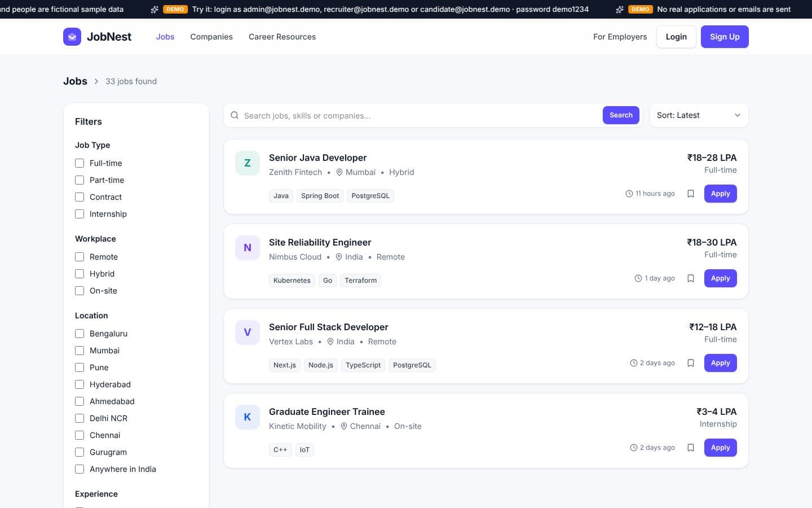Viewport: 812px width, 508px height.
Task: Apply to the Senior Java Developer job
Action: 720,194
